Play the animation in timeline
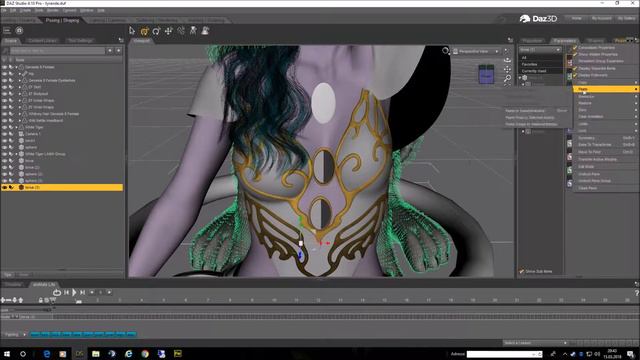Screen dimensions: 640x360 (x=74, y=292)
